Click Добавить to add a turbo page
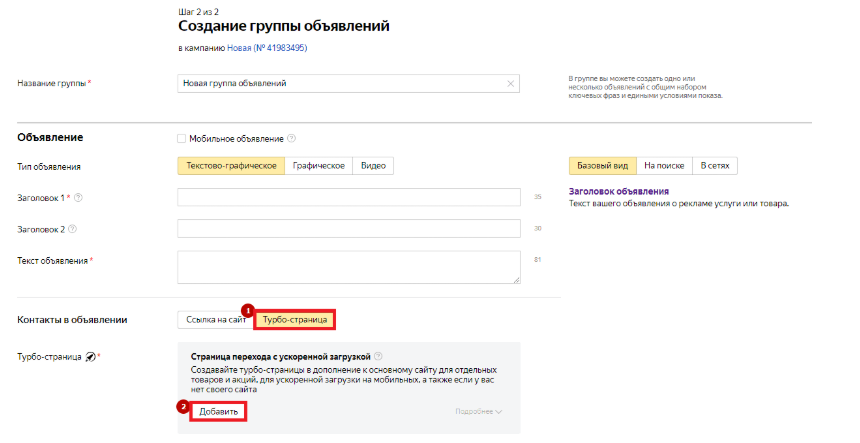This screenshot has width=860, height=443. coord(218,412)
